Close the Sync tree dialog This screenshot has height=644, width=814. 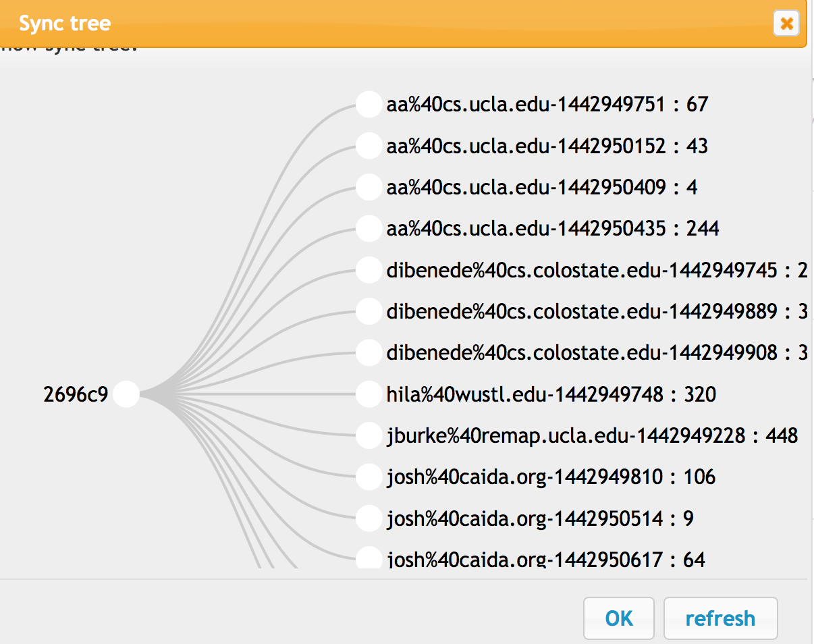point(786,24)
